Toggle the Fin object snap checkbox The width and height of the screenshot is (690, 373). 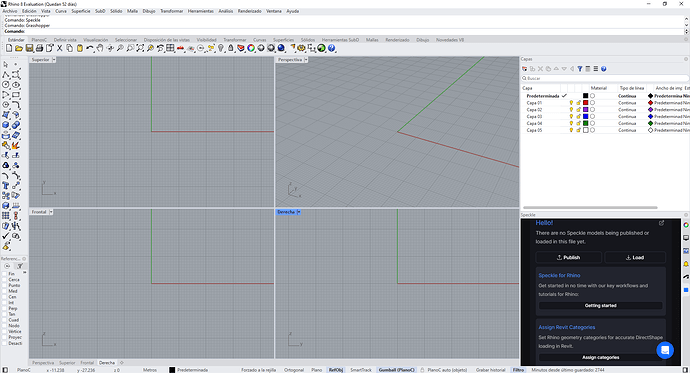5,274
